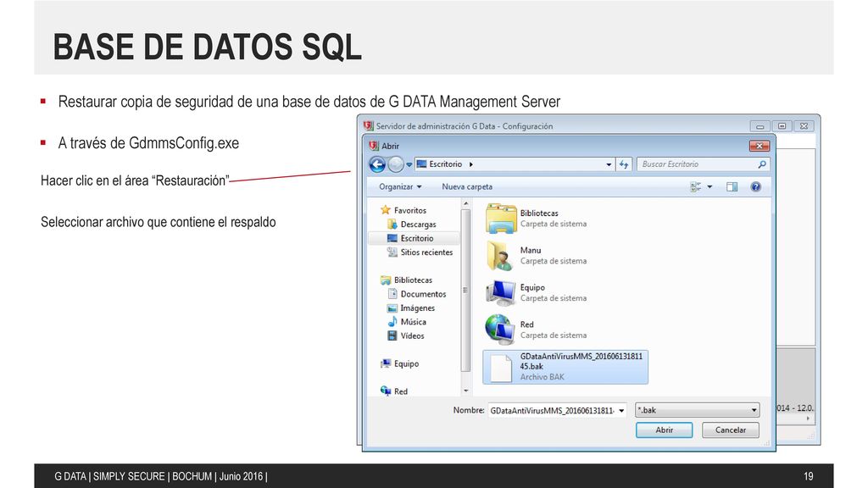868x488 pixels.
Task: Click the navigation pane scrollbar up arrow
Action: pos(465,203)
